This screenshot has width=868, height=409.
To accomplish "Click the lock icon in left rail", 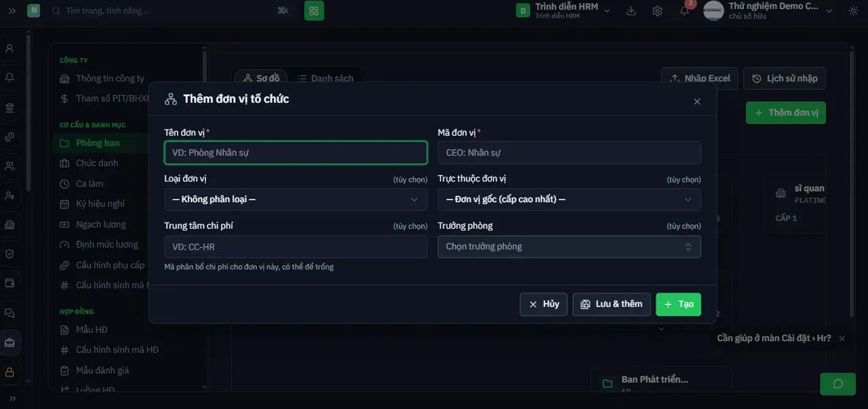I will (x=9, y=372).
